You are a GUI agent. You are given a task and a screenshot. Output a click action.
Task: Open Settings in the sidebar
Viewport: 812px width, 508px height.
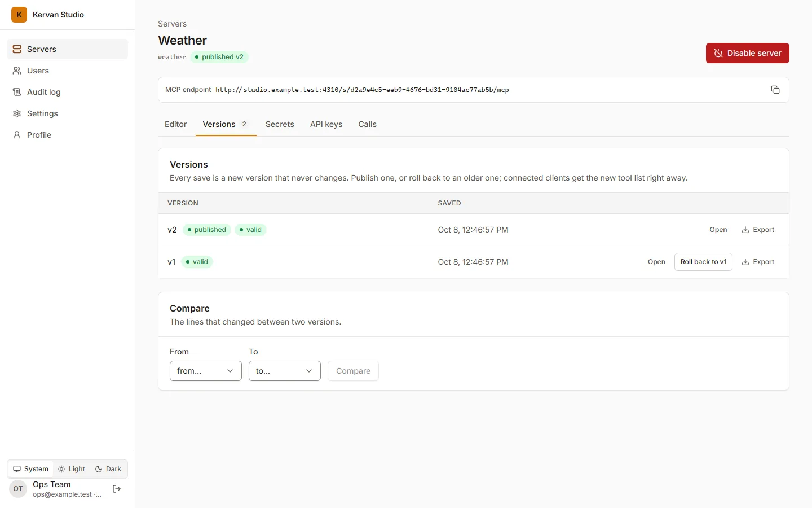click(68, 113)
